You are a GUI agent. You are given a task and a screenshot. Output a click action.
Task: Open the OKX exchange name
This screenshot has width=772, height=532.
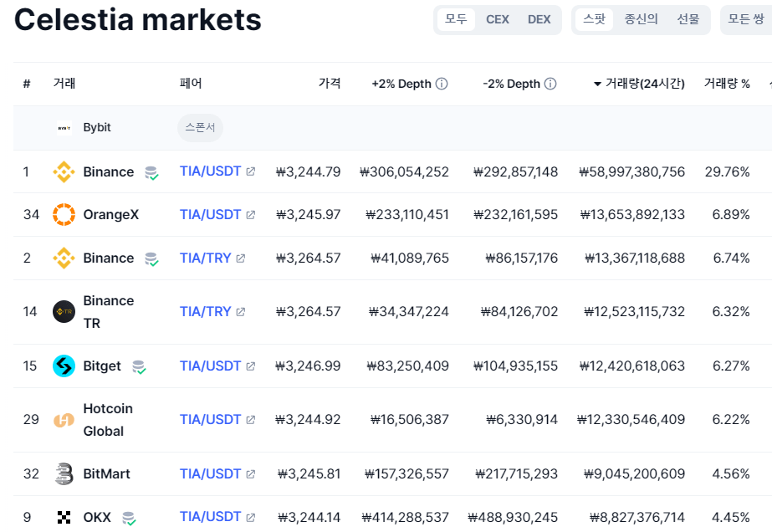pyautogui.click(x=97, y=517)
